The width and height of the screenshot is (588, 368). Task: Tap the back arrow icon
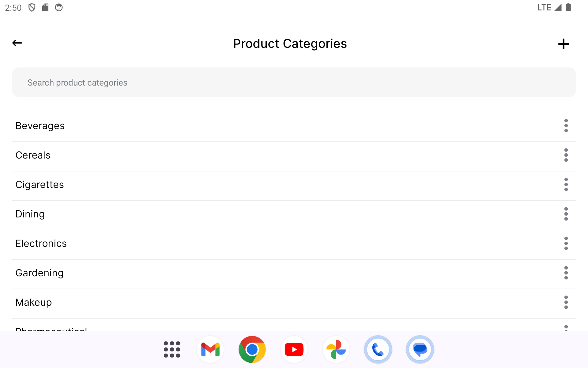point(17,43)
